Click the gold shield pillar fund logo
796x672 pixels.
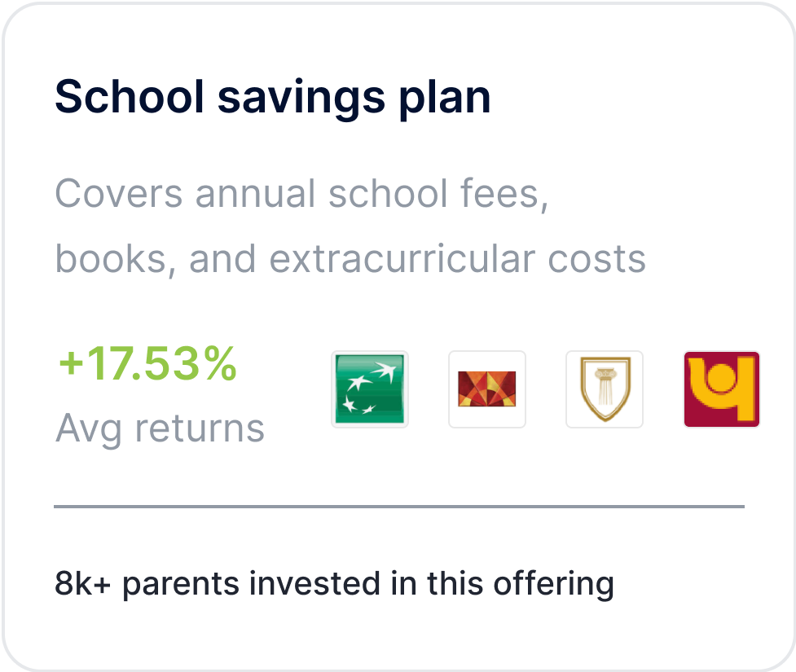605,389
